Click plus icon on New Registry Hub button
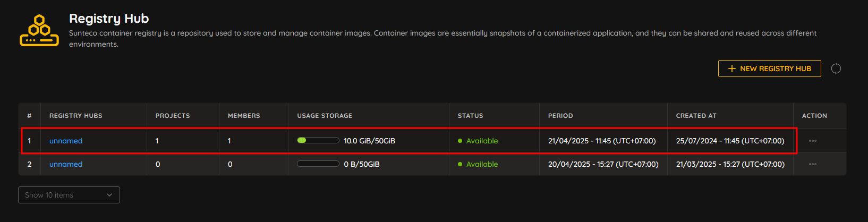 (732, 69)
